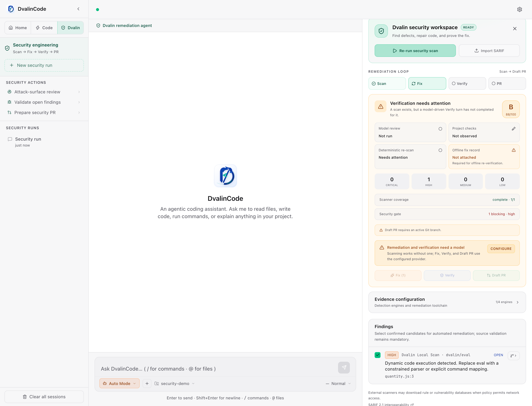
Task: Click the Model review status circle
Action: 440,129
